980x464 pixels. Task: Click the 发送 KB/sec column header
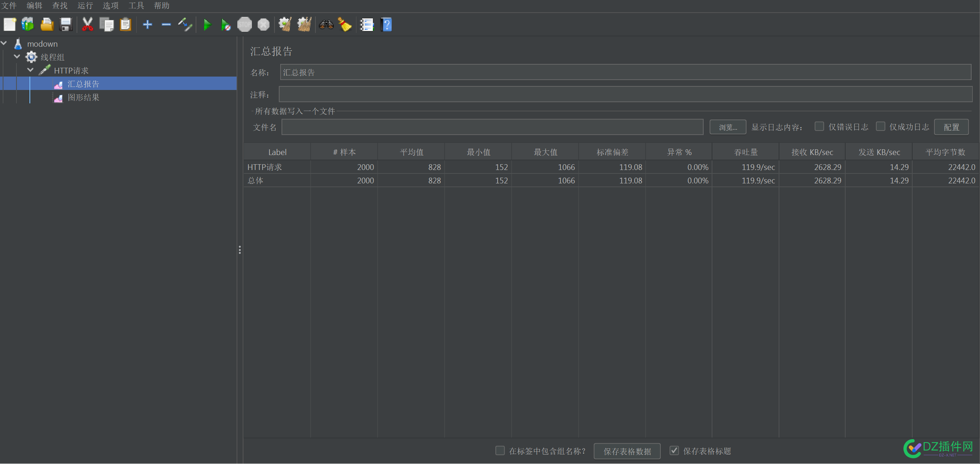pyautogui.click(x=879, y=152)
